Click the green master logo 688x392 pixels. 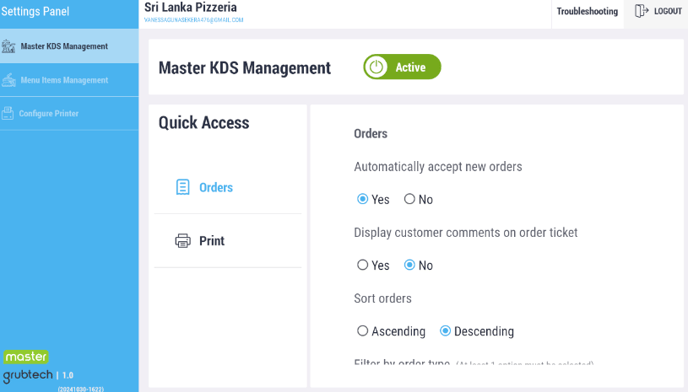coord(26,356)
